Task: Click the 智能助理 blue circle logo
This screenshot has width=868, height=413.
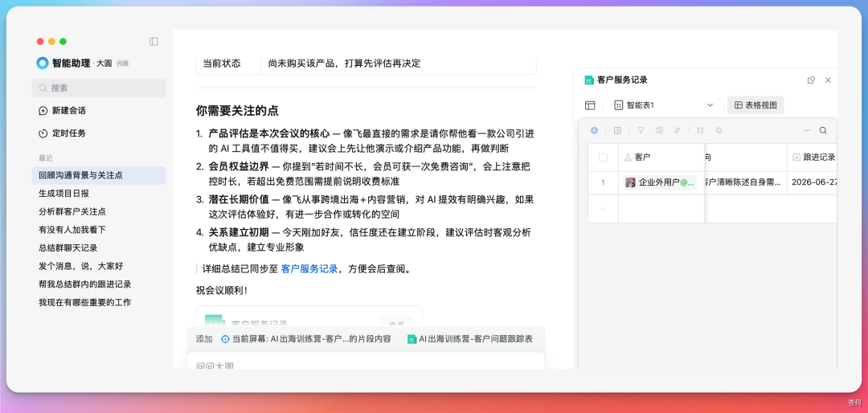Action: pyautogui.click(x=43, y=63)
